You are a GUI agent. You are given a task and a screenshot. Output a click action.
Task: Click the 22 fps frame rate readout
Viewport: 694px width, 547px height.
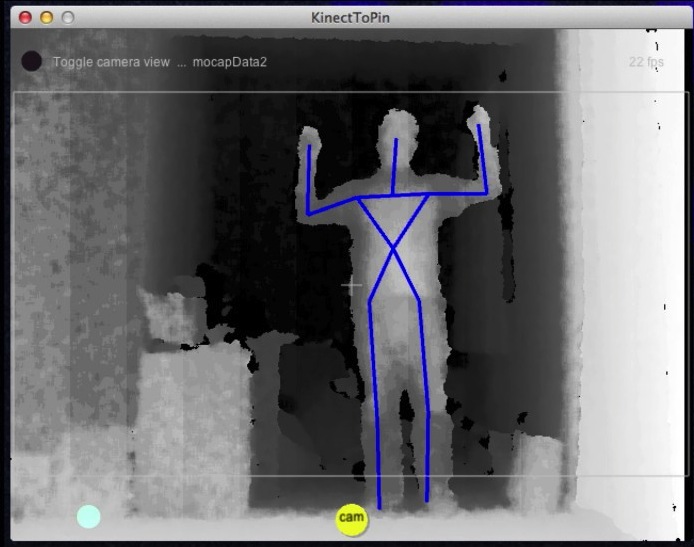pos(645,62)
